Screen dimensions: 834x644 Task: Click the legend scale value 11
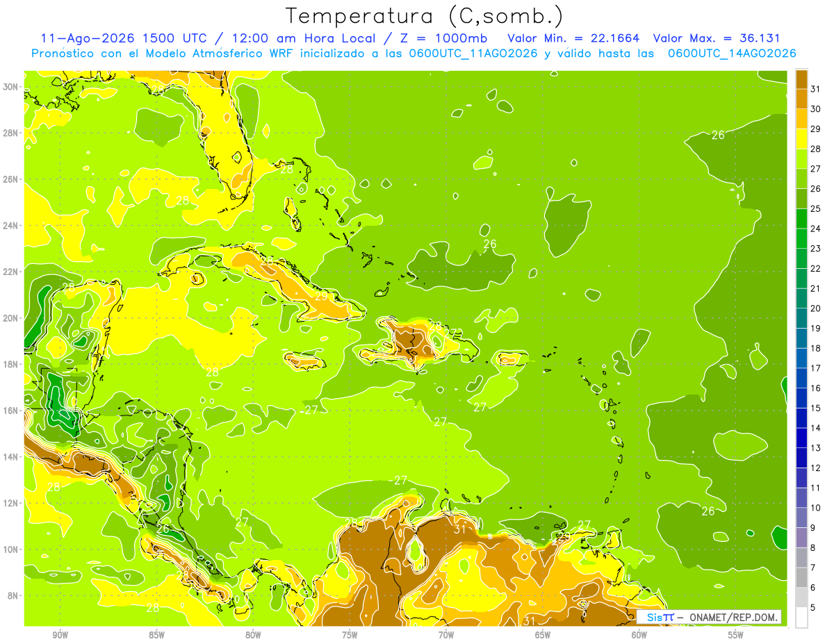click(815, 488)
